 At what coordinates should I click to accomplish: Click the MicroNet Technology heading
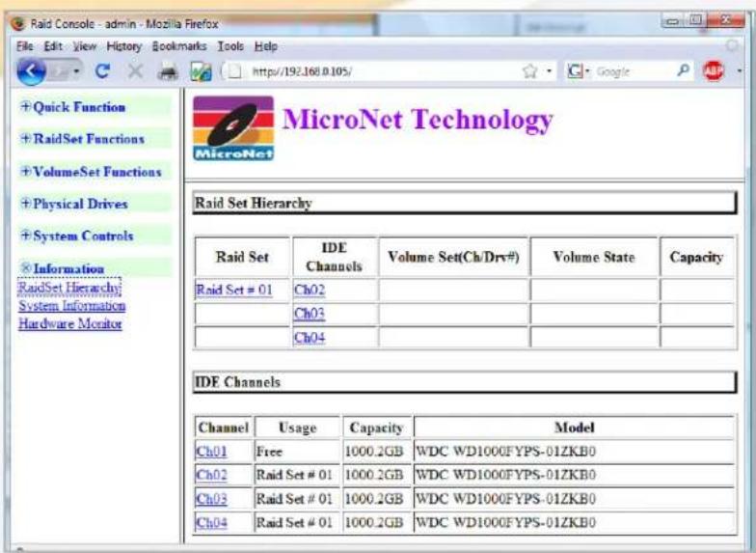point(418,120)
